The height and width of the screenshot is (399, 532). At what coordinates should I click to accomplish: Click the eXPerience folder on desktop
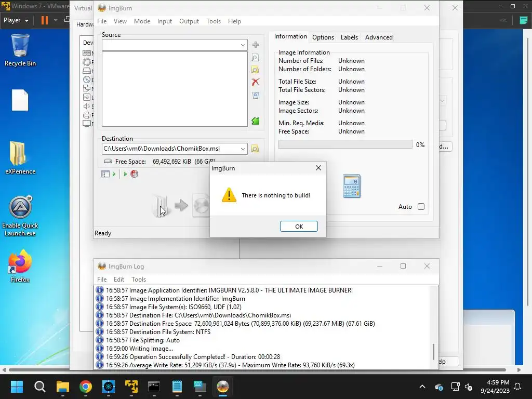coord(20,158)
